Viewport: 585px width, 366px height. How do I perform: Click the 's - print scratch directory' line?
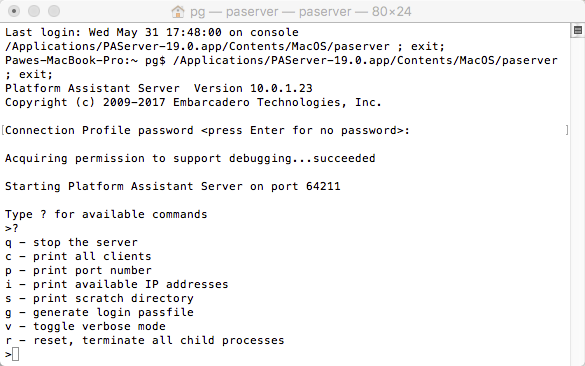[99, 298]
